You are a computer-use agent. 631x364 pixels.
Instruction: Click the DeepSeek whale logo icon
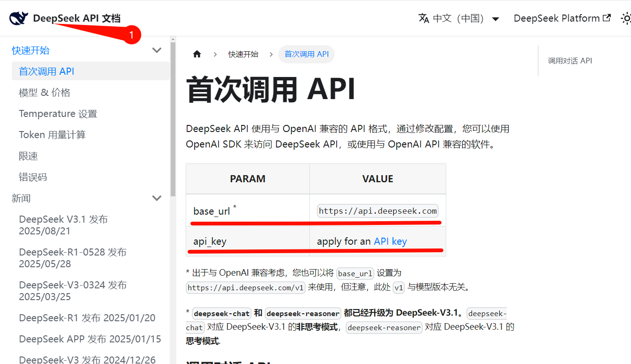19,18
